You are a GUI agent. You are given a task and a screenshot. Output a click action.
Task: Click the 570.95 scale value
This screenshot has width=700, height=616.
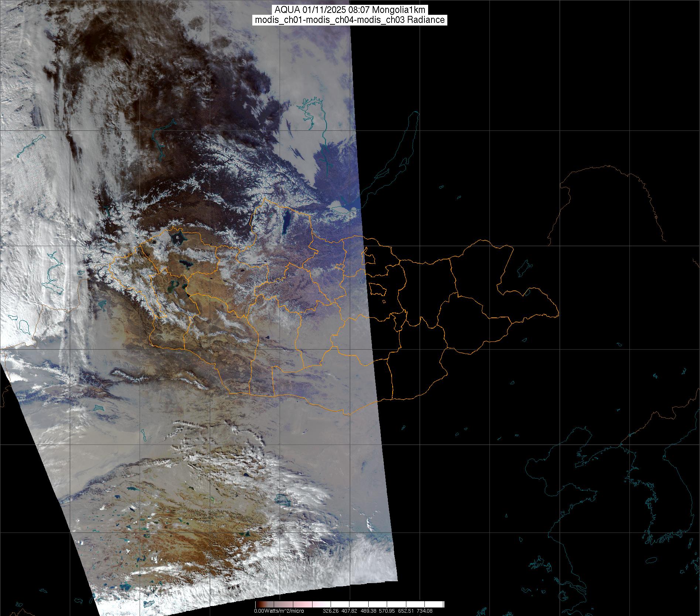click(x=387, y=611)
